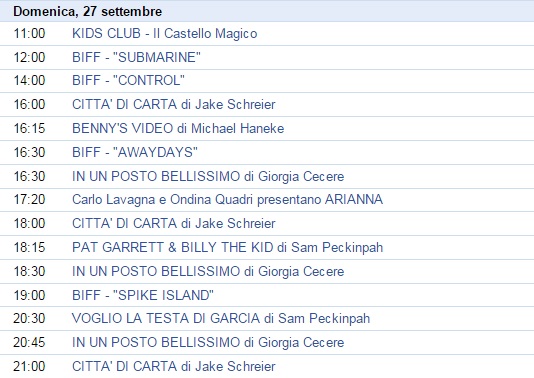Select the 21:00 CITTA' DI CARTA screening

(174, 366)
